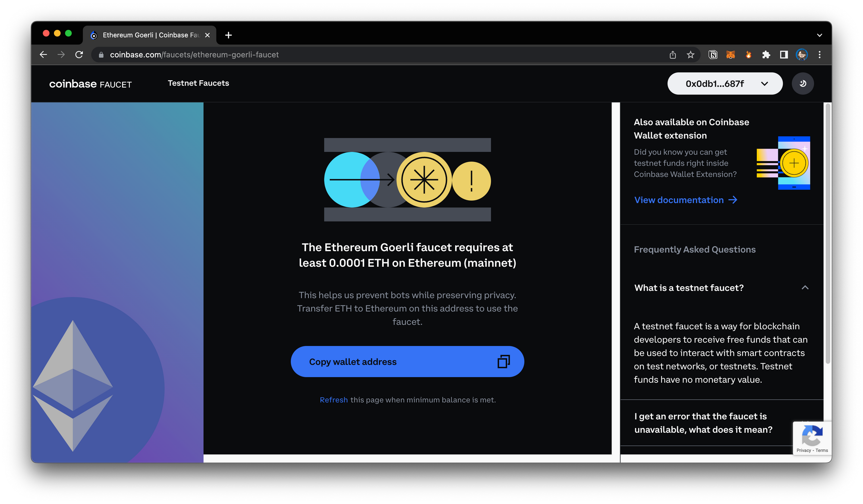Click the page vertical scrollbar
This screenshot has width=863, height=504.
click(828, 233)
